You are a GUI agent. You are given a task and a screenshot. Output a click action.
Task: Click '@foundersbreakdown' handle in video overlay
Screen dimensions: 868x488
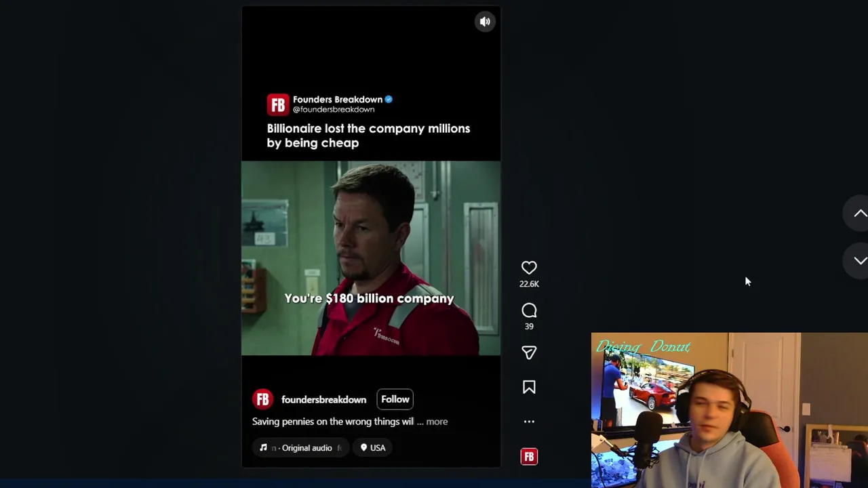pyautogui.click(x=334, y=109)
